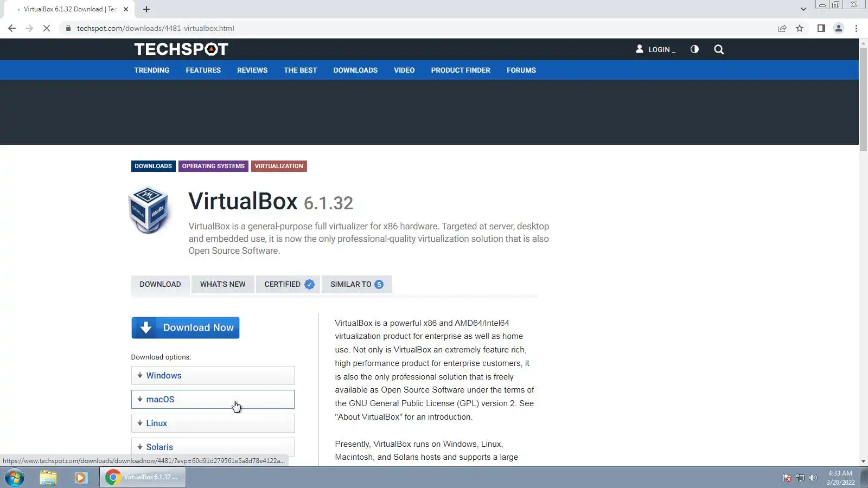Expand the Windows download option

213,375
